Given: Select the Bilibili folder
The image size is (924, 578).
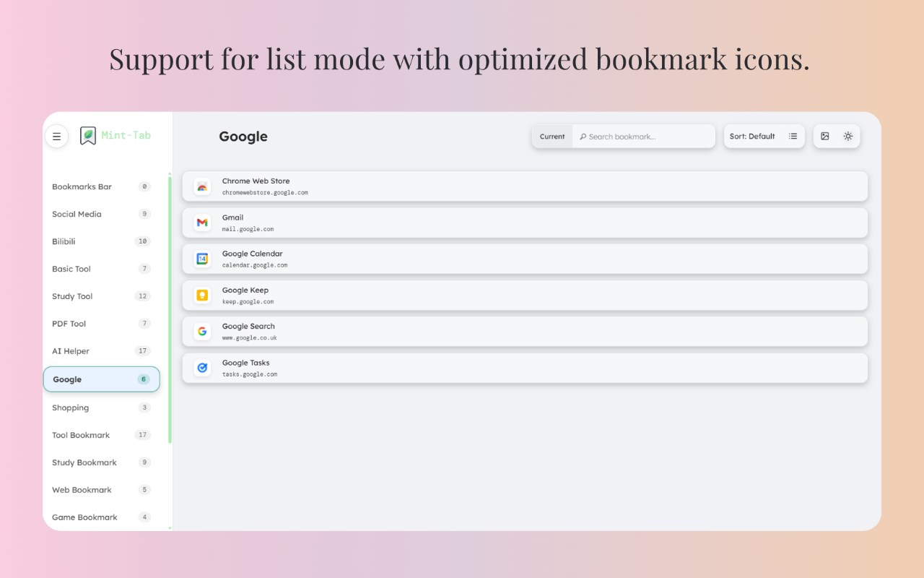Looking at the screenshot, I should [101, 241].
